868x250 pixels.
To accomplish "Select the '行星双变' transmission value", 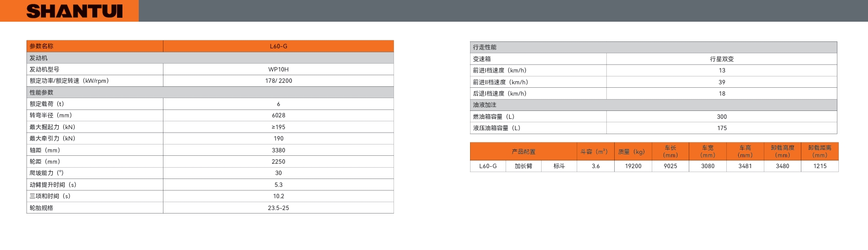I will pyautogui.click(x=722, y=59).
